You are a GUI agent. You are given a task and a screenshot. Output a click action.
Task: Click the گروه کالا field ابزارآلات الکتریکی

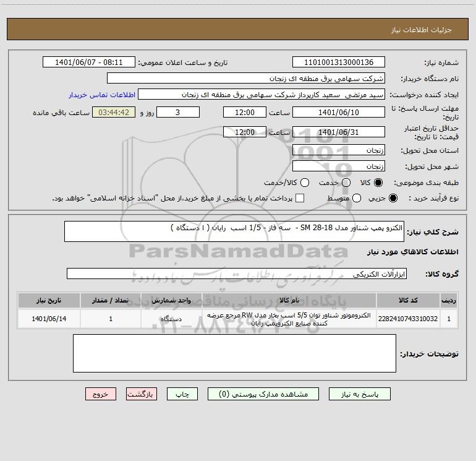point(237,274)
